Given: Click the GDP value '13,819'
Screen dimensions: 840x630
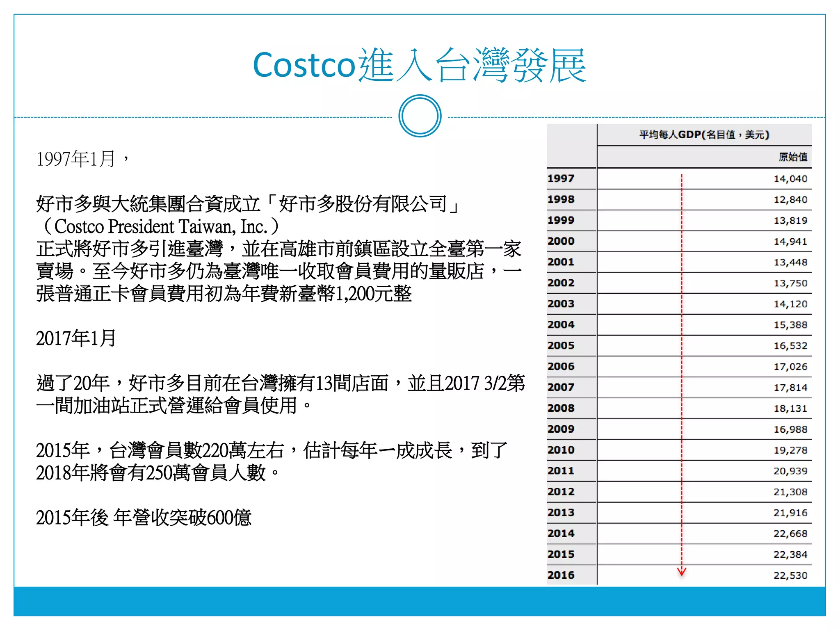Looking at the screenshot, I should coord(790,221).
